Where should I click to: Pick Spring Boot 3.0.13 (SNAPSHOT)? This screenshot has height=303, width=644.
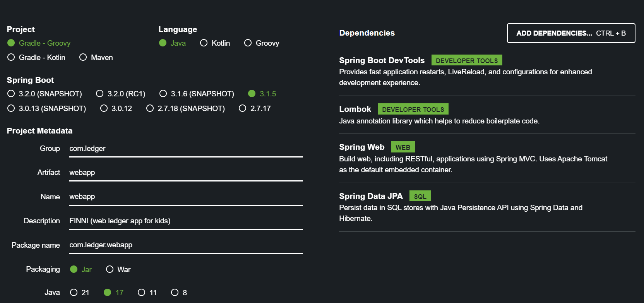[46, 108]
